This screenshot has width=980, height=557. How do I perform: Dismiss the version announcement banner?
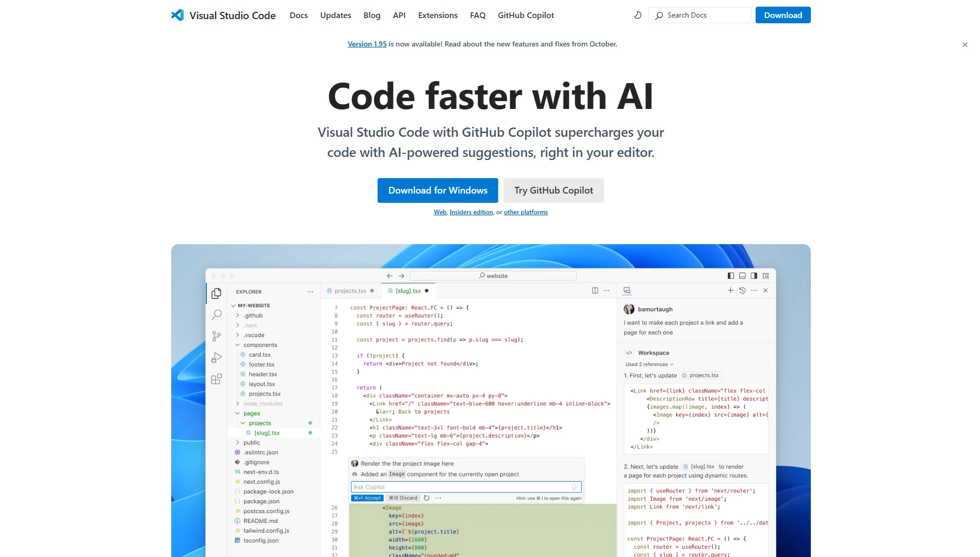[965, 45]
